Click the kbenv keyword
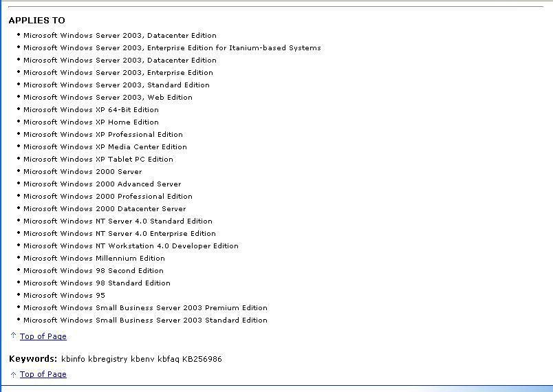553x392 pixels. coord(142,359)
